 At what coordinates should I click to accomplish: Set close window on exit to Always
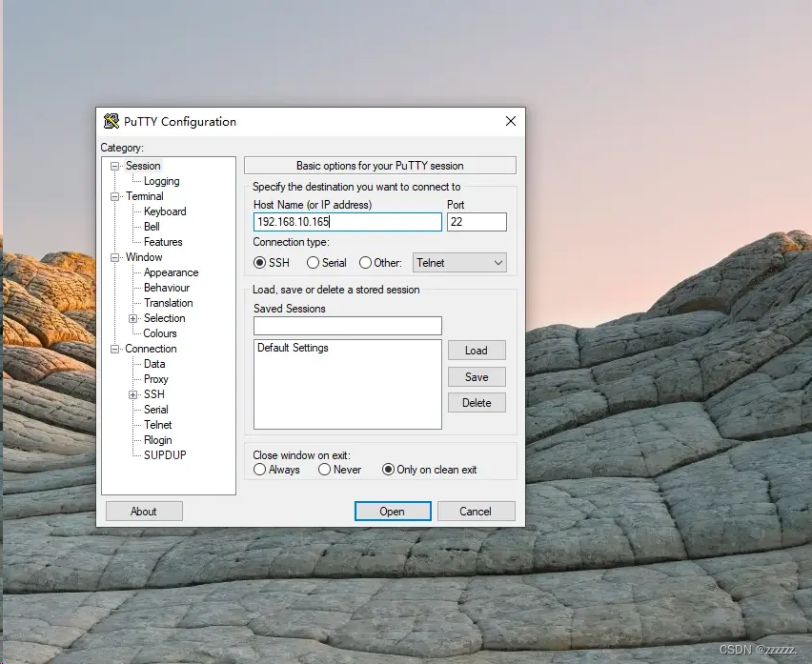[260, 470]
